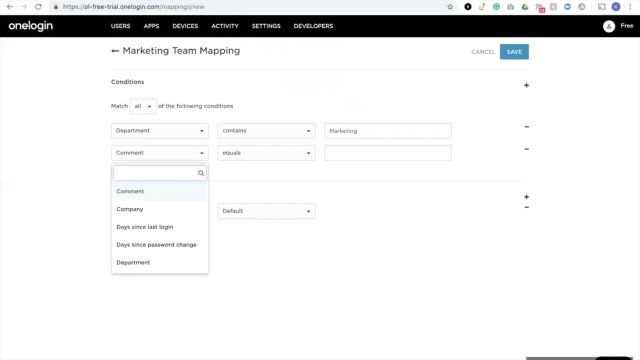Viewport: 640px width, 360px height.
Task: Click the green Grammarly extension icon
Action: 496,7
